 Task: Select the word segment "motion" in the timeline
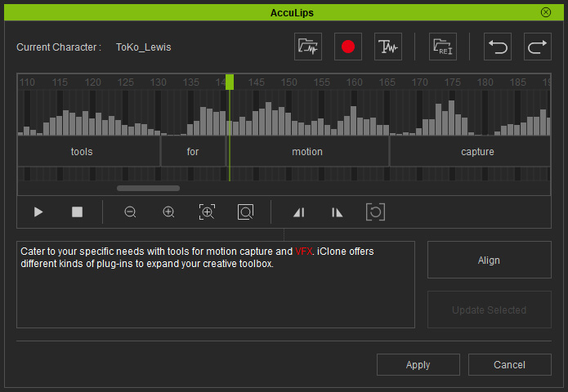307,152
